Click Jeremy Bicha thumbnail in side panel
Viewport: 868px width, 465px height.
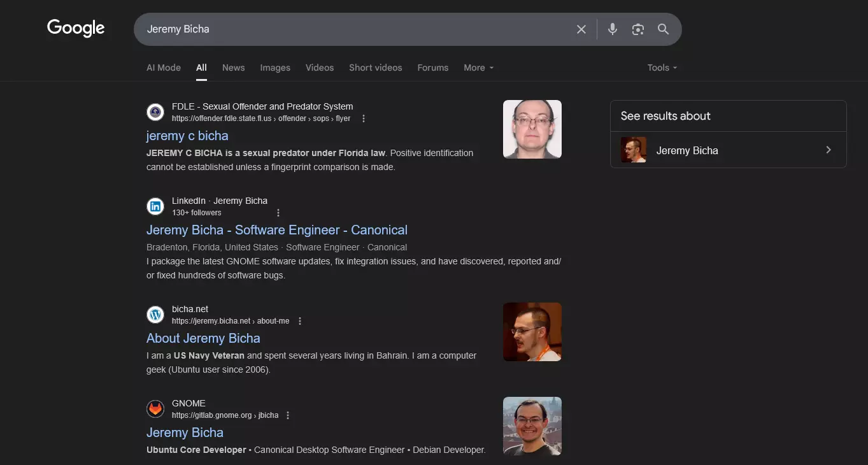634,150
